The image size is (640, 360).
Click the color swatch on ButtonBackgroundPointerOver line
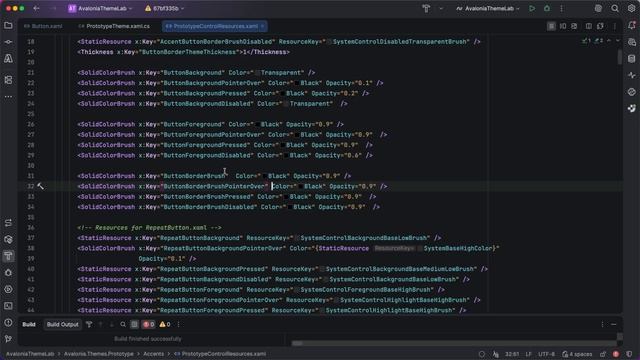point(297,83)
